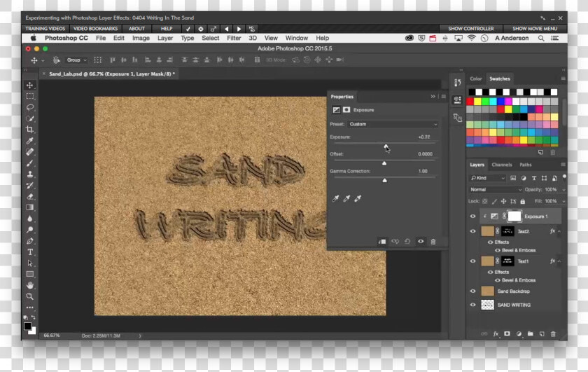
Task: Open the Fill 100% dropdown arrow
Action: point(563,202)
